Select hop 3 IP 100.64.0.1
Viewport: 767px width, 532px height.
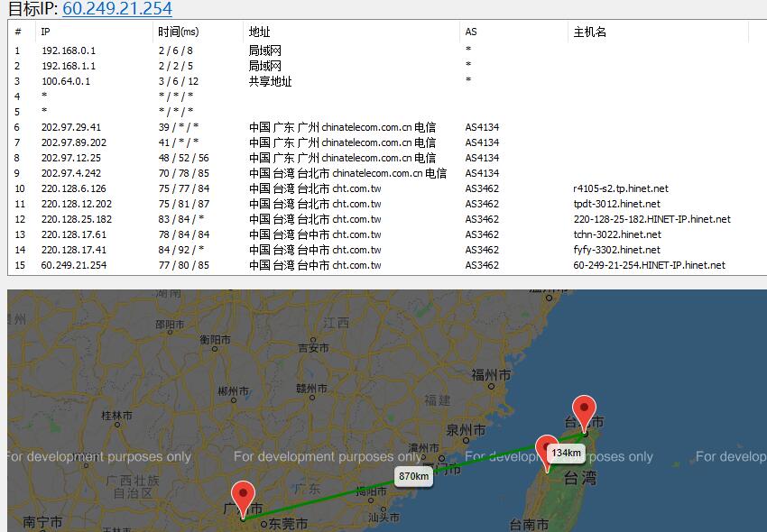click(66, 81)
